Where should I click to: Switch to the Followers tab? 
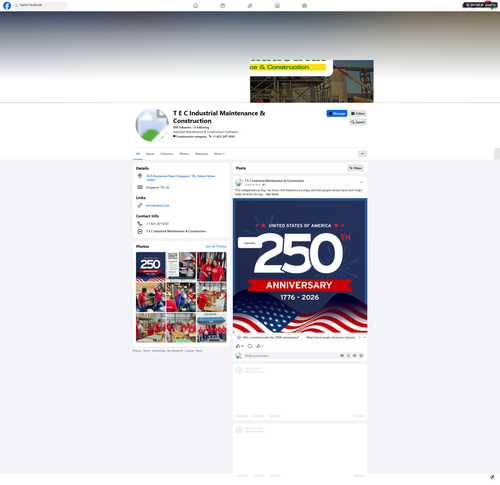click(167, 154)
